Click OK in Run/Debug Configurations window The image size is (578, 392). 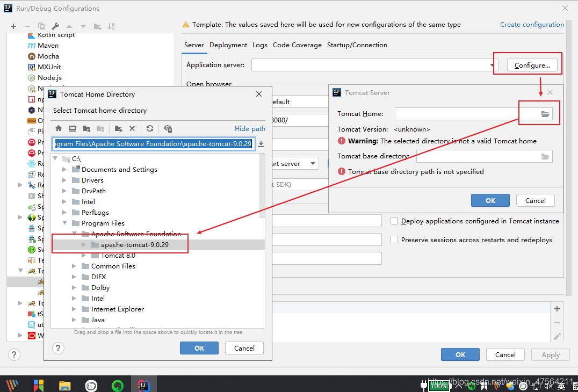point(460,354)
